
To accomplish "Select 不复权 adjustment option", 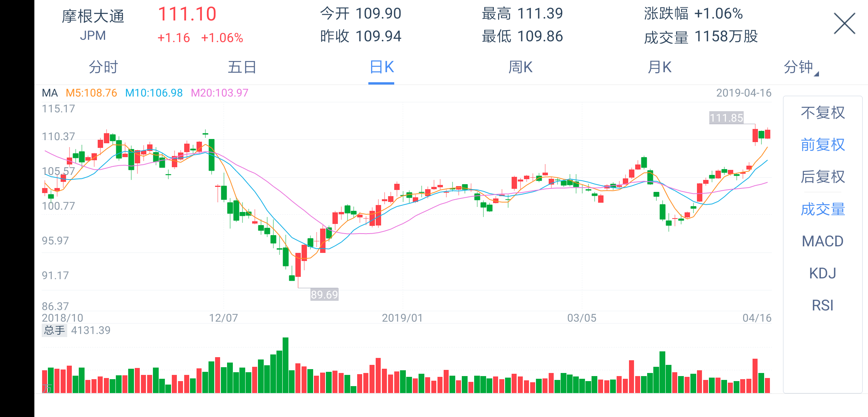I will tap(822, 113).
